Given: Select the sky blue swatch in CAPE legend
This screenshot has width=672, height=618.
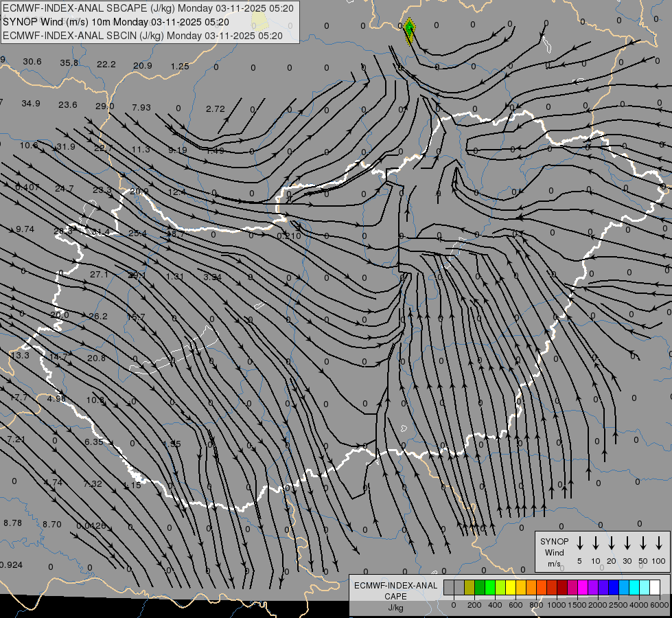Looking at the screenshot, I should click(623, 587).
